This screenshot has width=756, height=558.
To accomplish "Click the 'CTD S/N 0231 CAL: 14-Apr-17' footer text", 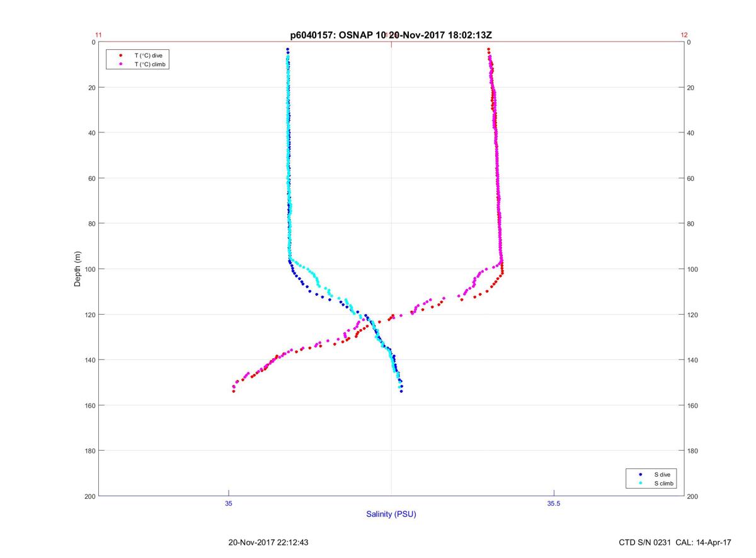I will (675, 542).
